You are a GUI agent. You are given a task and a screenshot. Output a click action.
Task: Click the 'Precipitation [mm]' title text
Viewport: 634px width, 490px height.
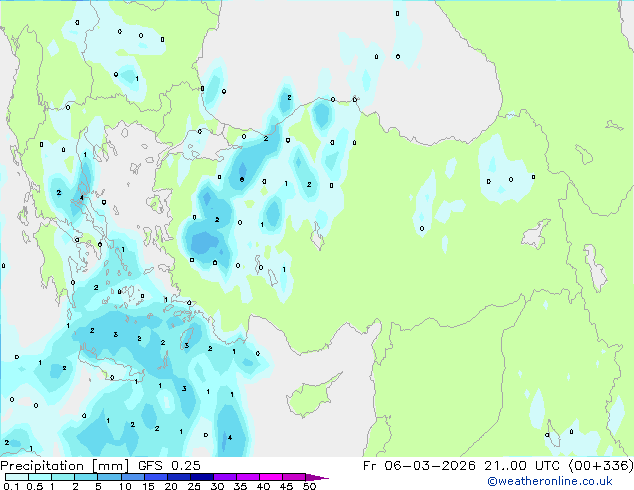(x=65, y=466)
